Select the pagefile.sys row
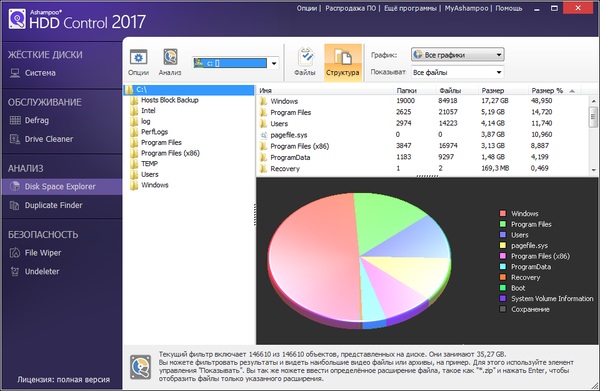The image size is (600, 391). tap(422, 135)
